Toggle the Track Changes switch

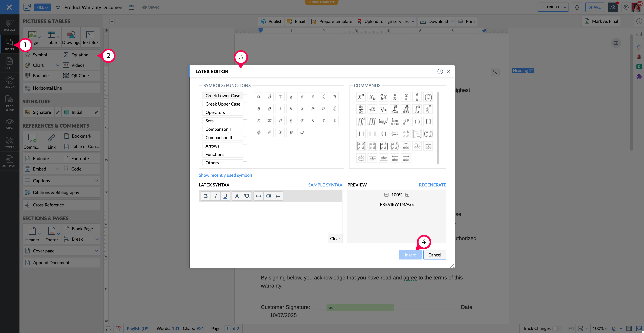click(x=557, y=328)
